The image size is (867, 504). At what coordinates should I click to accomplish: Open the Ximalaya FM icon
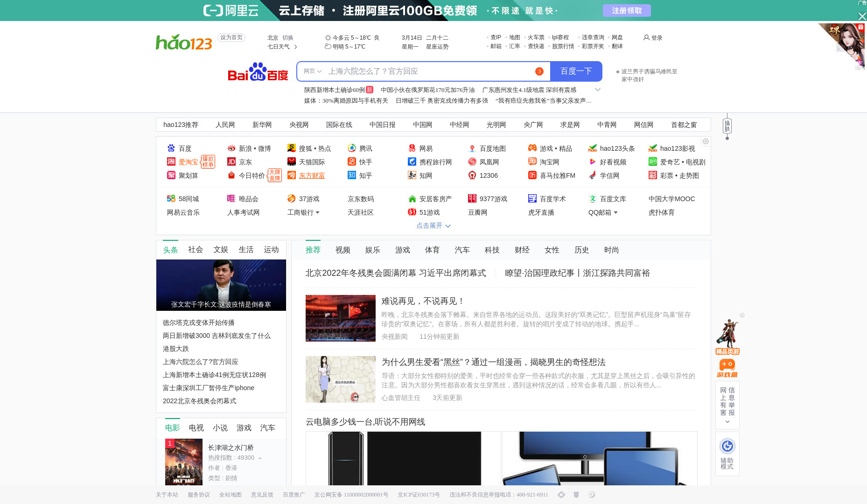point(532,175)
